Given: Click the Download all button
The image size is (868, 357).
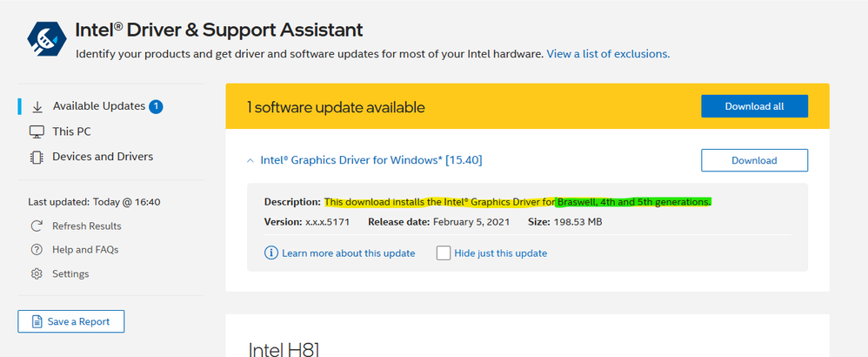Looking at the screenshot, I should pos(755,106).
